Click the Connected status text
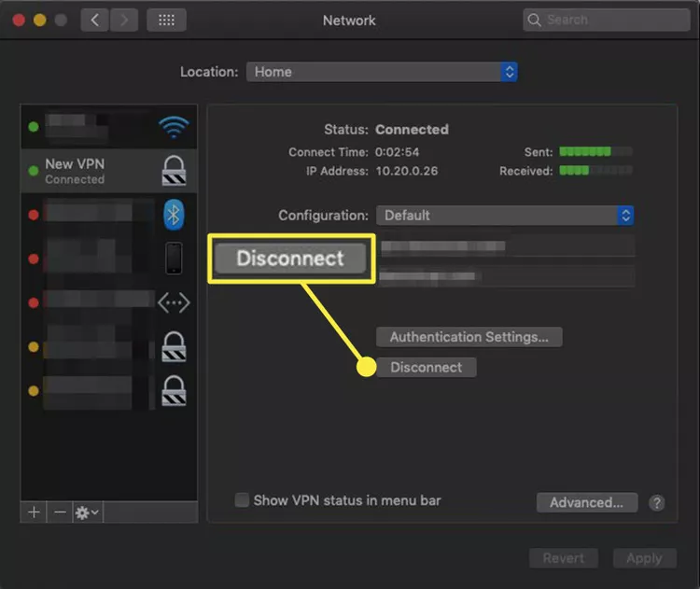This screenshot has width=700, height=589. tap(412, 130)
